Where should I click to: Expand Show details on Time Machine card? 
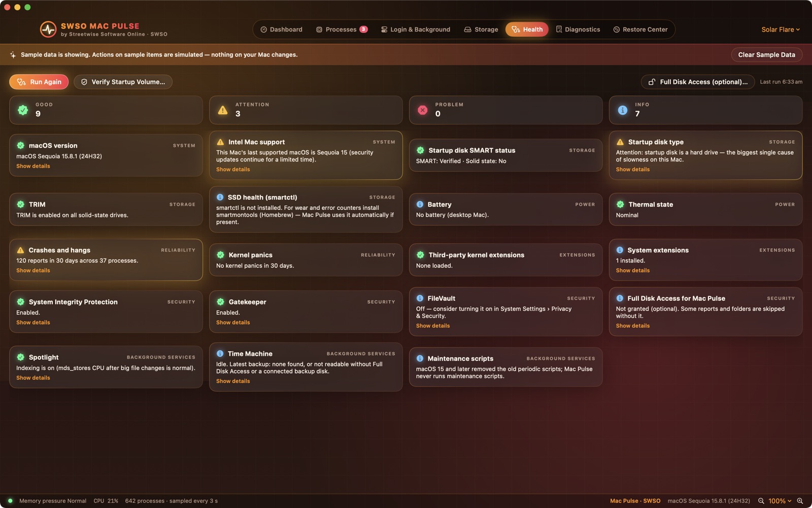coord(233,382)
